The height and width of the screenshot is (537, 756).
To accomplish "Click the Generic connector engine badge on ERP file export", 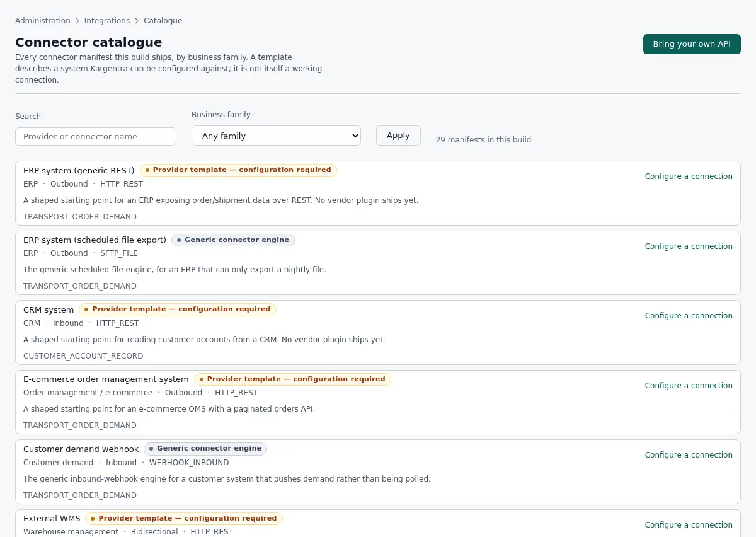I will 233,240.
